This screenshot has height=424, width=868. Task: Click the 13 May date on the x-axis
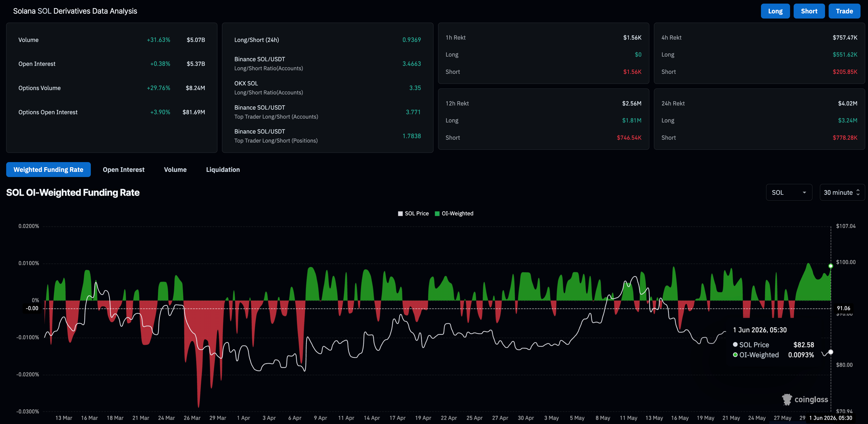tap(654, 418)
